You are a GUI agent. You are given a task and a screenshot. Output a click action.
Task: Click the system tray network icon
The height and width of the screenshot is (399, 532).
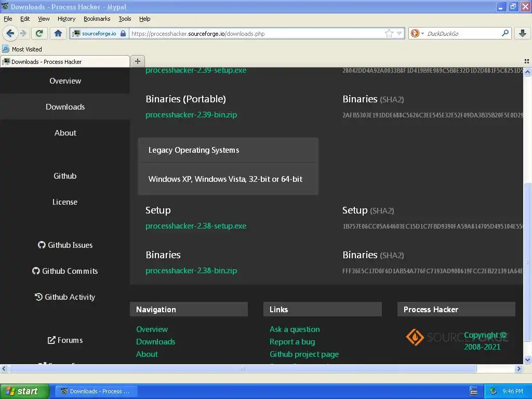pos(493,391)
